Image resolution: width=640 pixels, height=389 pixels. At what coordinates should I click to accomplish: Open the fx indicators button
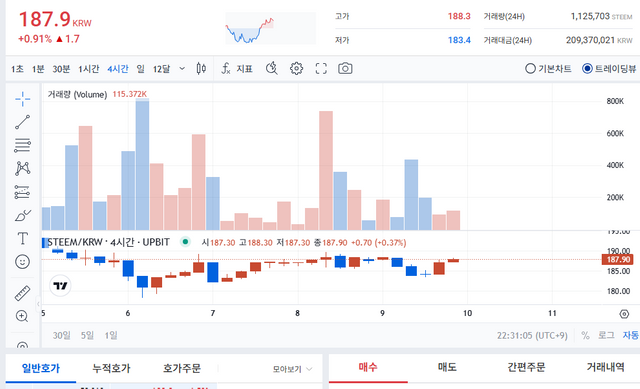pos(237,69)
